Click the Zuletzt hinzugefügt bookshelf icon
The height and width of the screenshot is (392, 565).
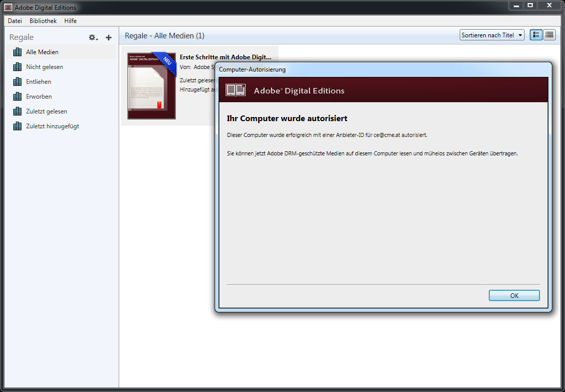click(x=17, y=126)
